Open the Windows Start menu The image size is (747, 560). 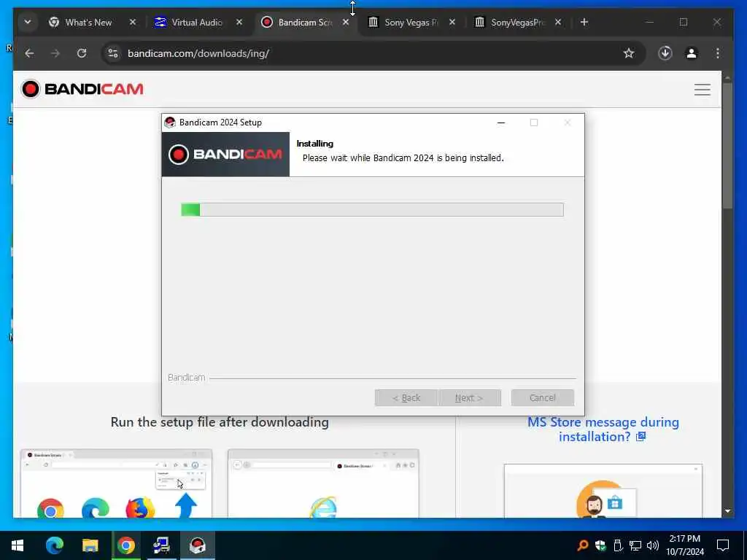(18, 545)
